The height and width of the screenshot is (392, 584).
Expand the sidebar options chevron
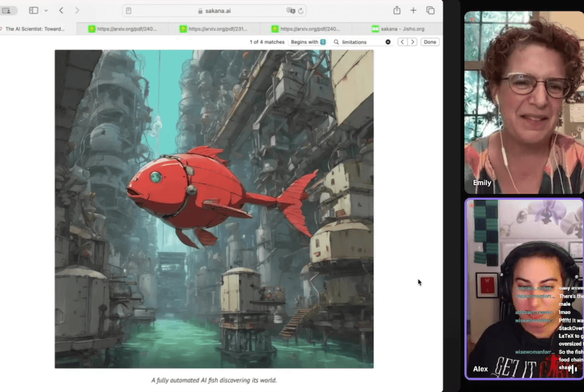click(46, 11)
